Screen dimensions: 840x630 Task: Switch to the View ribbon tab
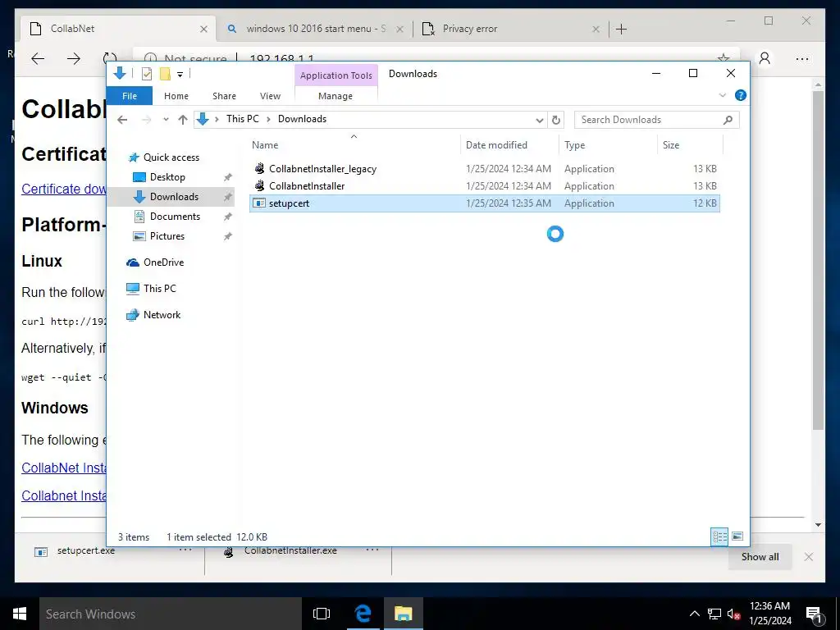pyautogui.click(x=270, y=96)
